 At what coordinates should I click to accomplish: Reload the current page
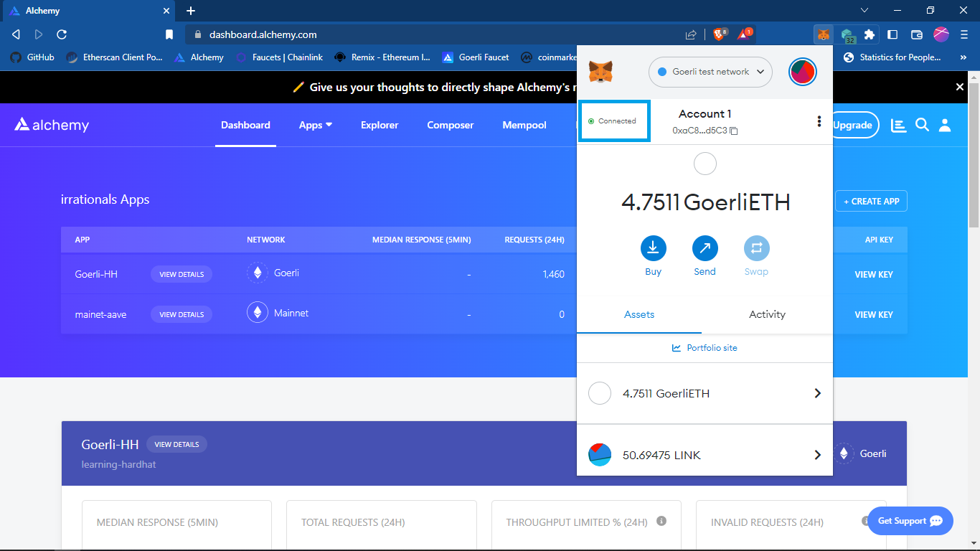62,34
